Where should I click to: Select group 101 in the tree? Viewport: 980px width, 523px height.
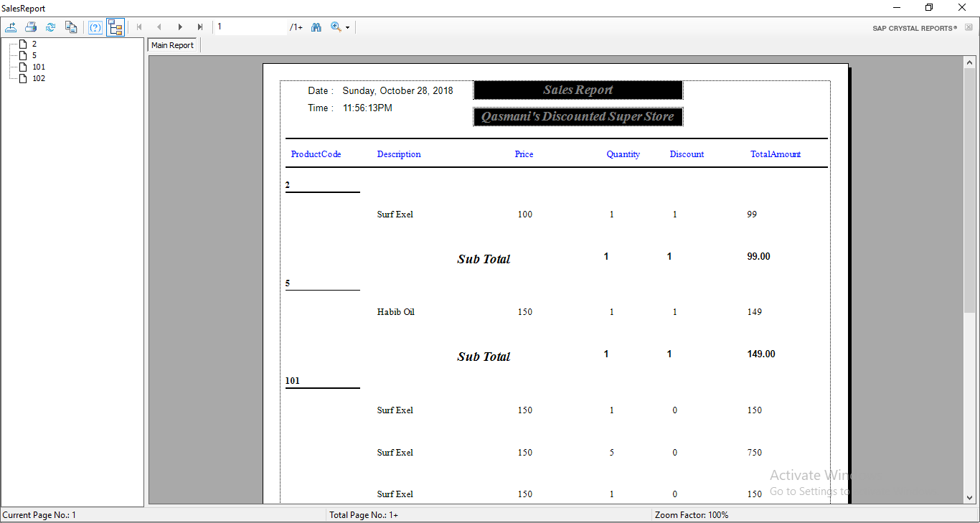point(38,67)
